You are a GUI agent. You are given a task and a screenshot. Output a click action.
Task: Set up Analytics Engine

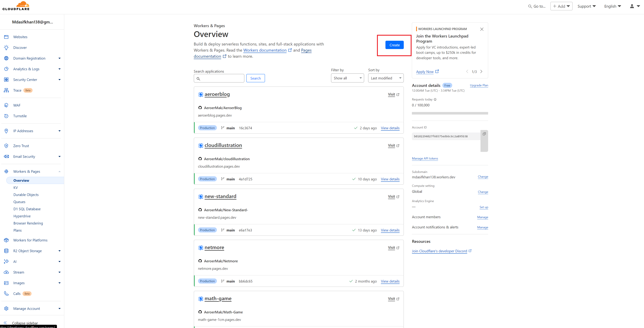pos(484,207)
